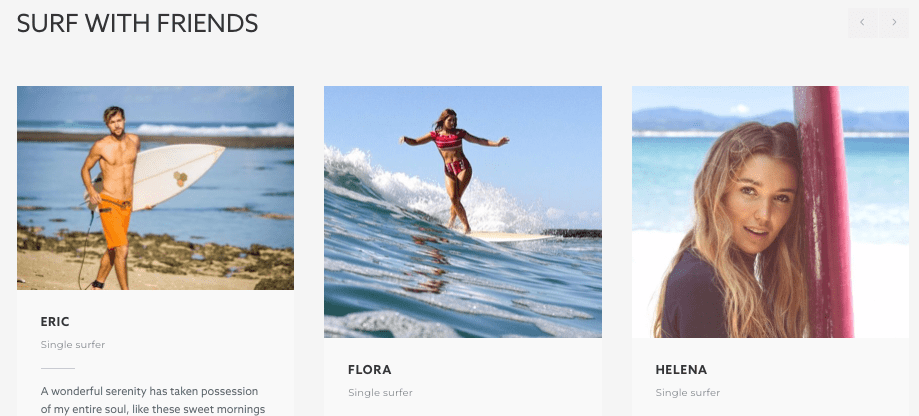Click Eric's face in his photo

coord(113,123)
